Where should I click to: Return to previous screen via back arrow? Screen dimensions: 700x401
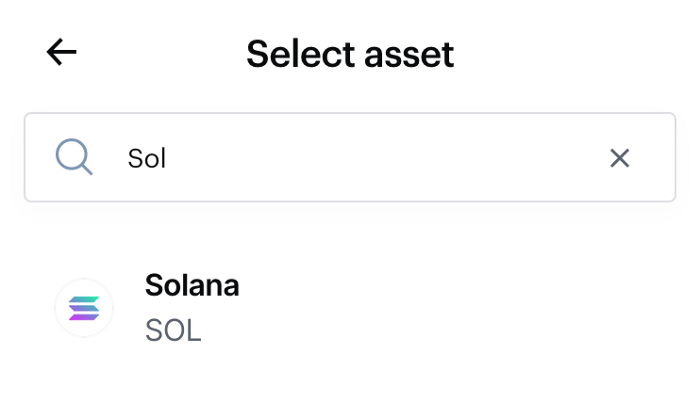(x=62, y=53)
